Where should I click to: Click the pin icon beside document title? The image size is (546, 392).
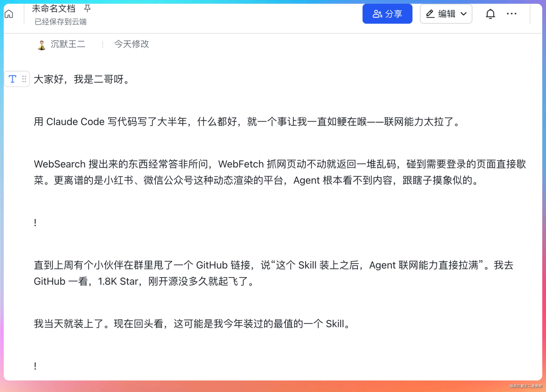(87, 8)
